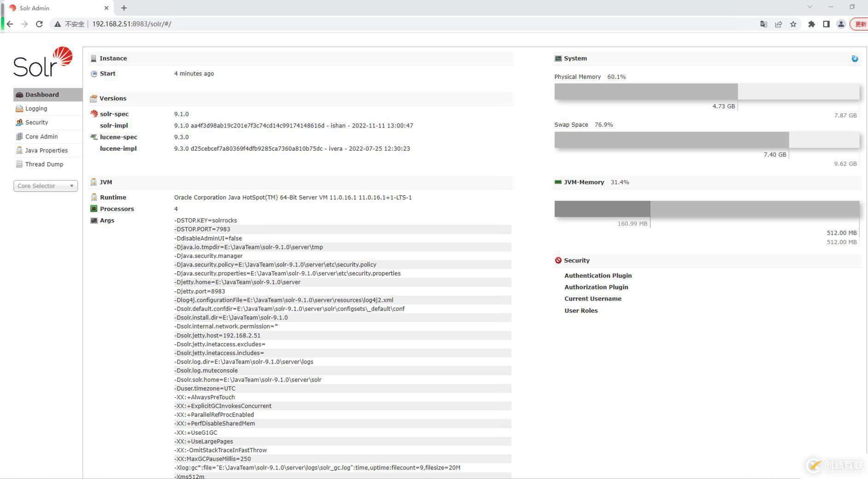
Task: Go forward in browser history
Action: pos(24,24)
